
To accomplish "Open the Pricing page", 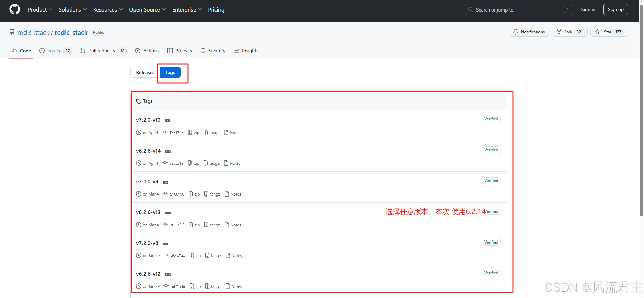I will pos(216,9).
